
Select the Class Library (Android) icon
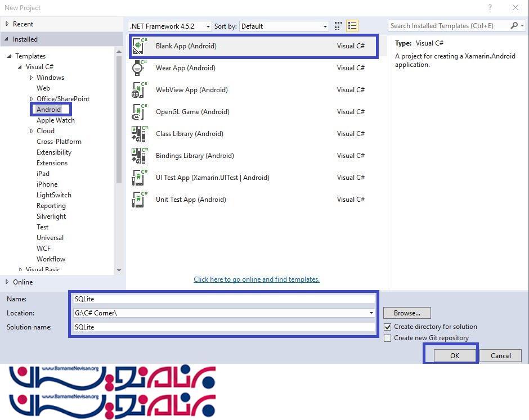pos(138,134)
